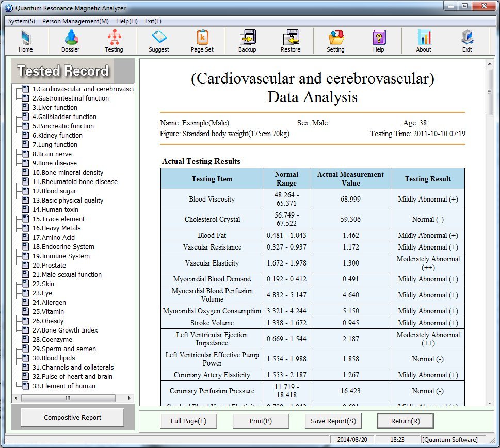Click the Restore toolbar icon
The height and width of the screenshot is (448, 500).
[x=291, y=41]
